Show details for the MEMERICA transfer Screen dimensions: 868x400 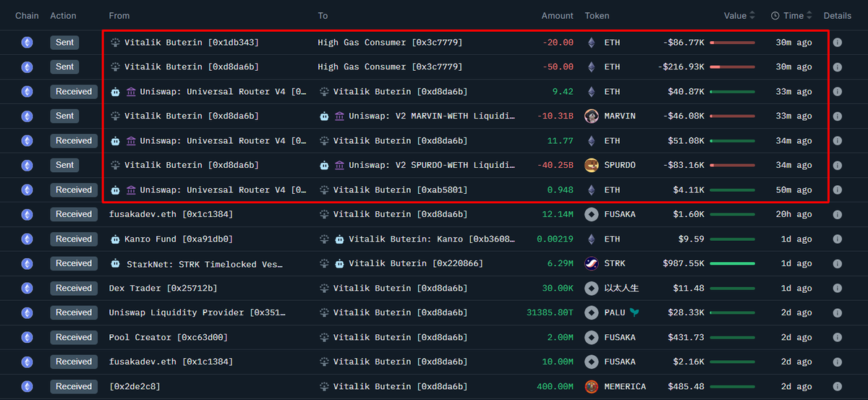pos(837,387)
